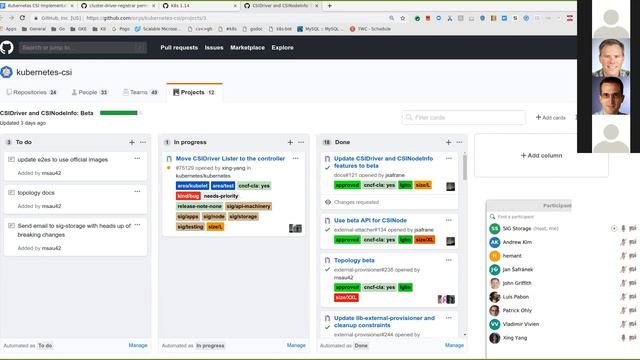The image size is (640, 360).
Task: Click assignee avatar on 'Move CSIDriver Lister' card
Action: tap(295, 228)
